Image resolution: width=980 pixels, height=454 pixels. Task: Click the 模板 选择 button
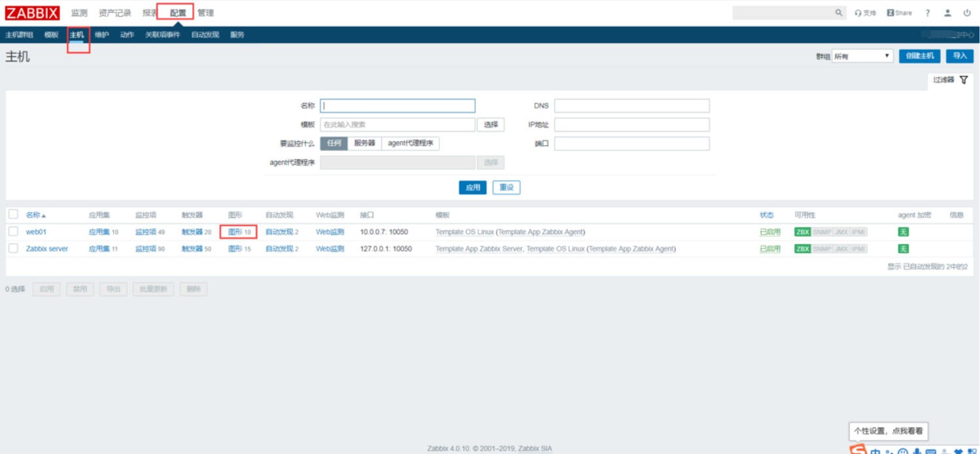491,125
